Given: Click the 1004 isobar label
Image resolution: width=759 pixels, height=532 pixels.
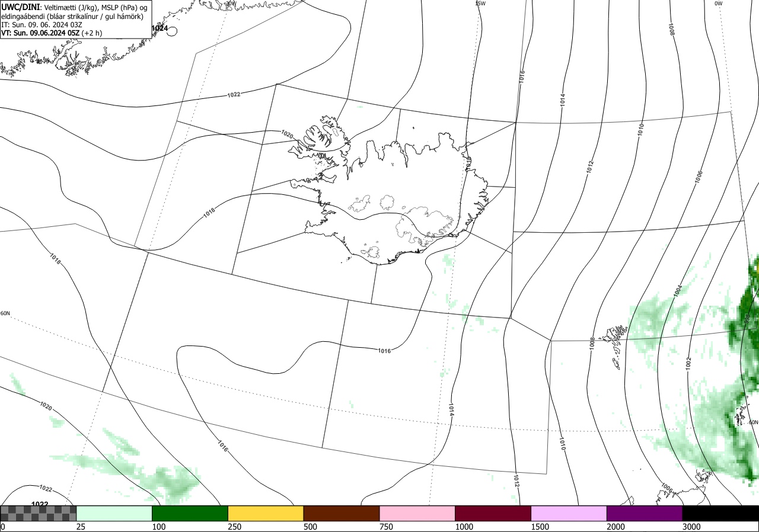Looking at the screenshot, I should click(678, 290).
